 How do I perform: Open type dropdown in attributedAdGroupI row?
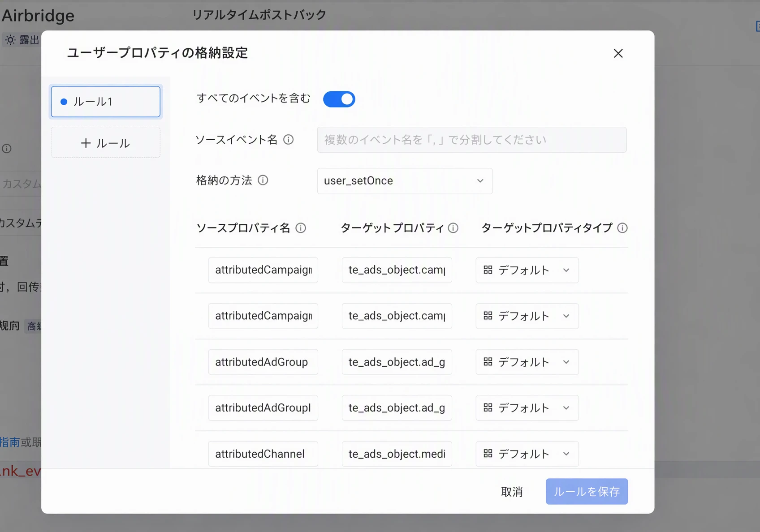click(x=527, y=408)
